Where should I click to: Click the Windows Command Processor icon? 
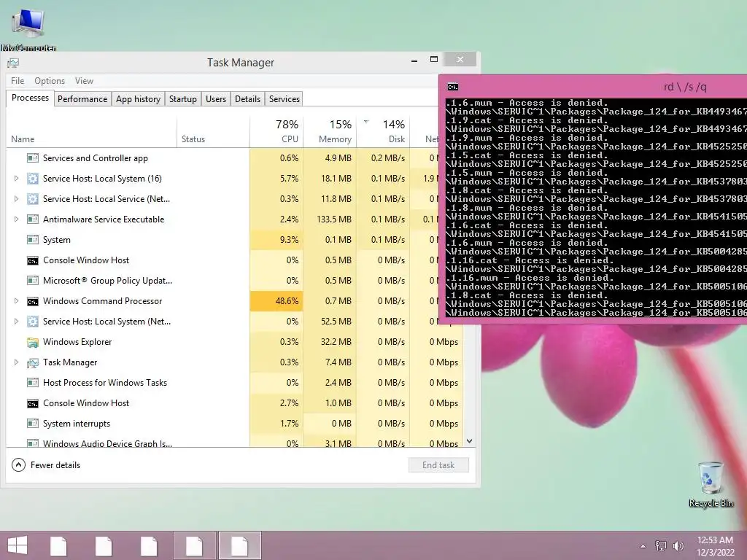tap(32, 301)
